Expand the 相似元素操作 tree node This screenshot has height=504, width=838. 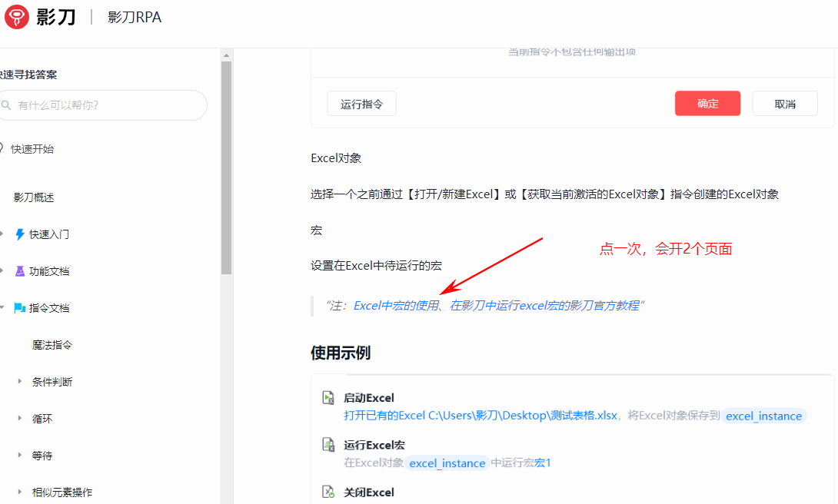coord(20,492)
